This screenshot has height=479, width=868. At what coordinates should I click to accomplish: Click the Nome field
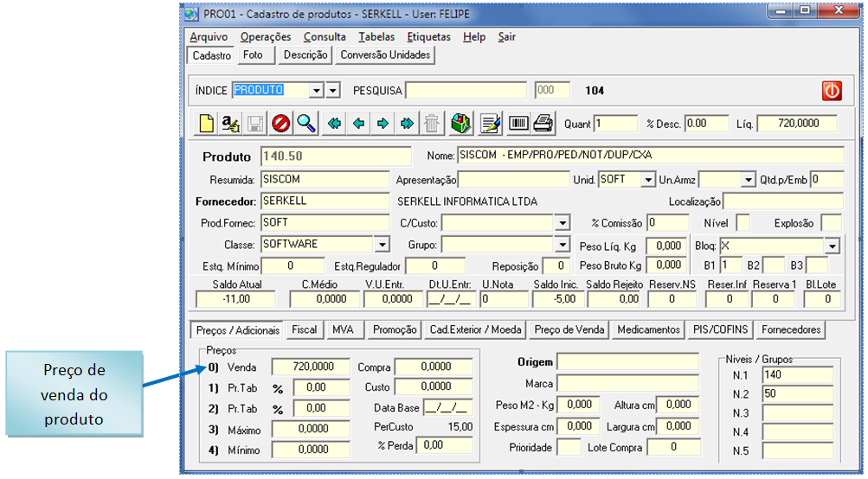(651, 156)
